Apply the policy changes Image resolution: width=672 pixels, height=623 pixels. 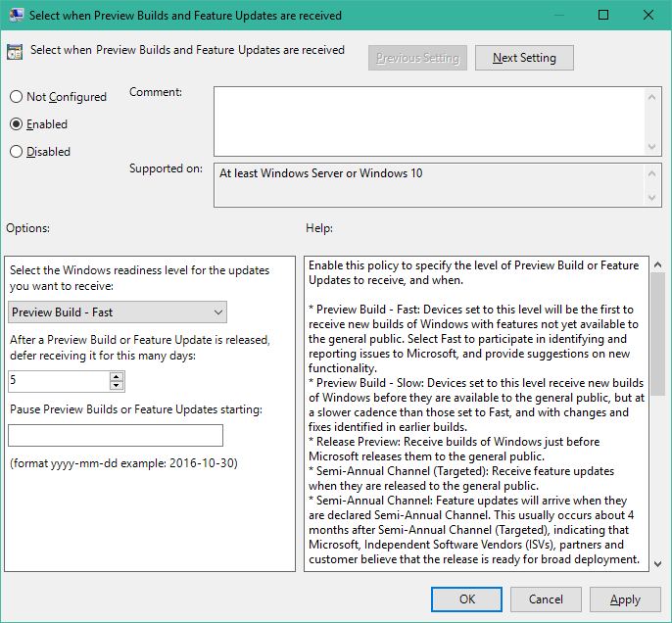point(625,599)
